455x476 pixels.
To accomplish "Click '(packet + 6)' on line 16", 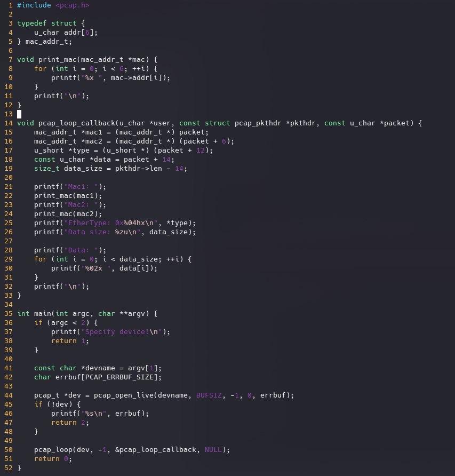I will pyautogui.click(x=205, y=141).
